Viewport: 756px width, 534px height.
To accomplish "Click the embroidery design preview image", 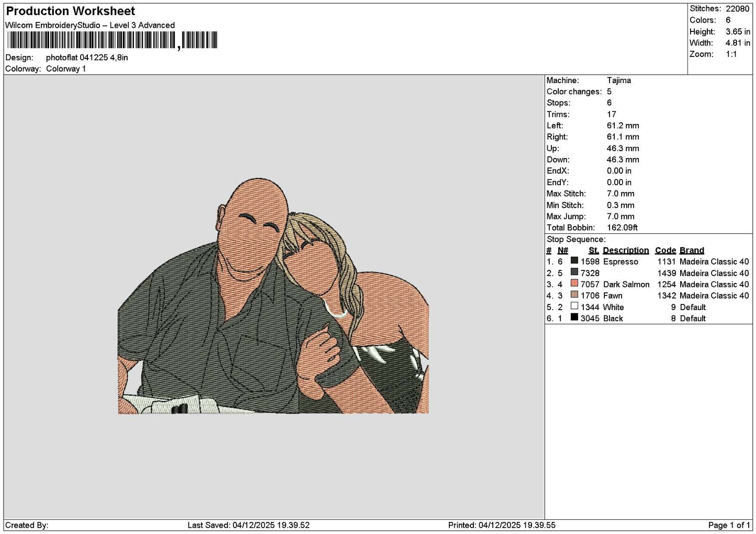I will (273, 296).
